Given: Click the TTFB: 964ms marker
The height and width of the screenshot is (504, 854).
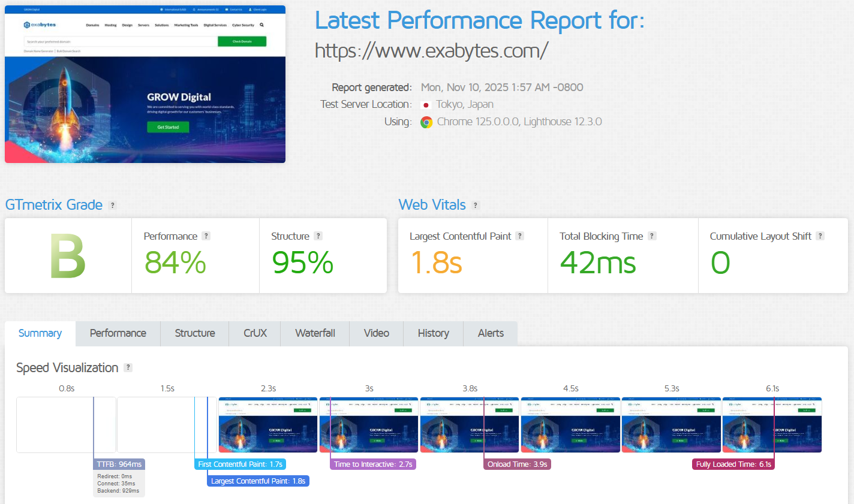Looking at the screenshot, I should click(119, 464).
